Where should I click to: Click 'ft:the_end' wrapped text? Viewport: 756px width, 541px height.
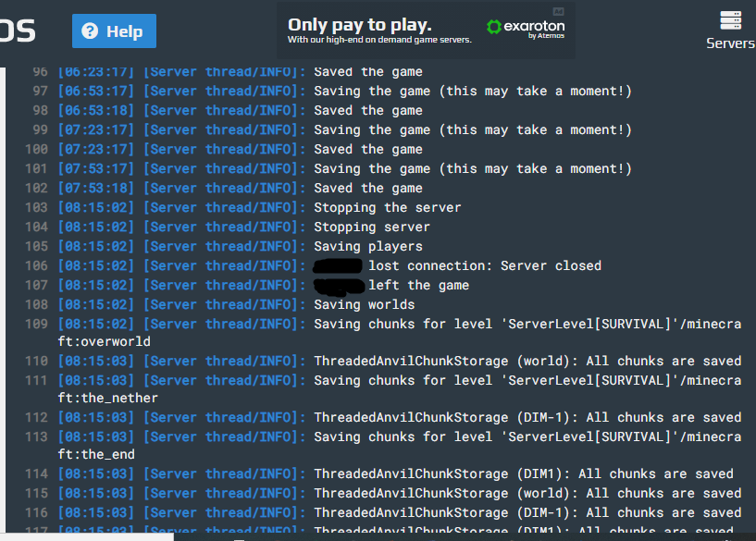tap(96, 454)
